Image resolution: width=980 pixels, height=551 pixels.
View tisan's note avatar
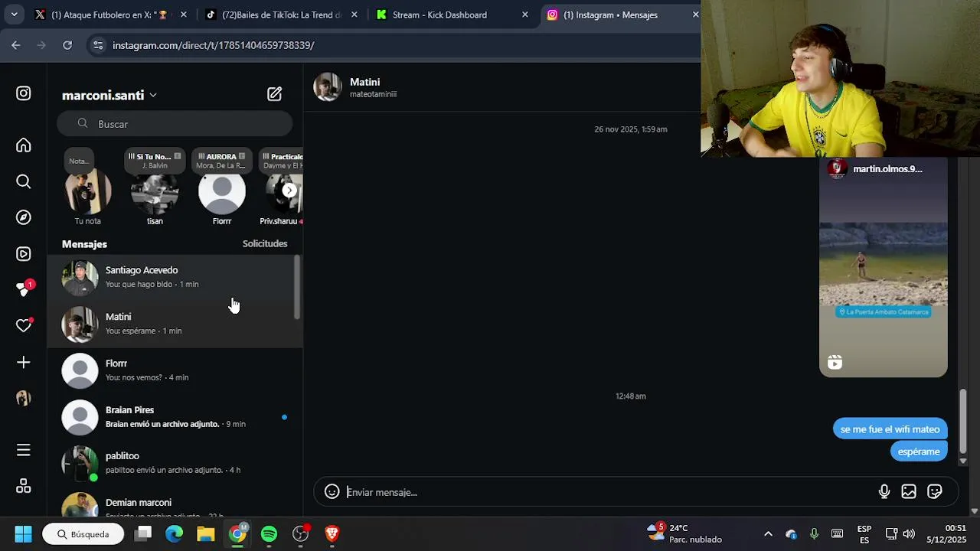(155, 191)
